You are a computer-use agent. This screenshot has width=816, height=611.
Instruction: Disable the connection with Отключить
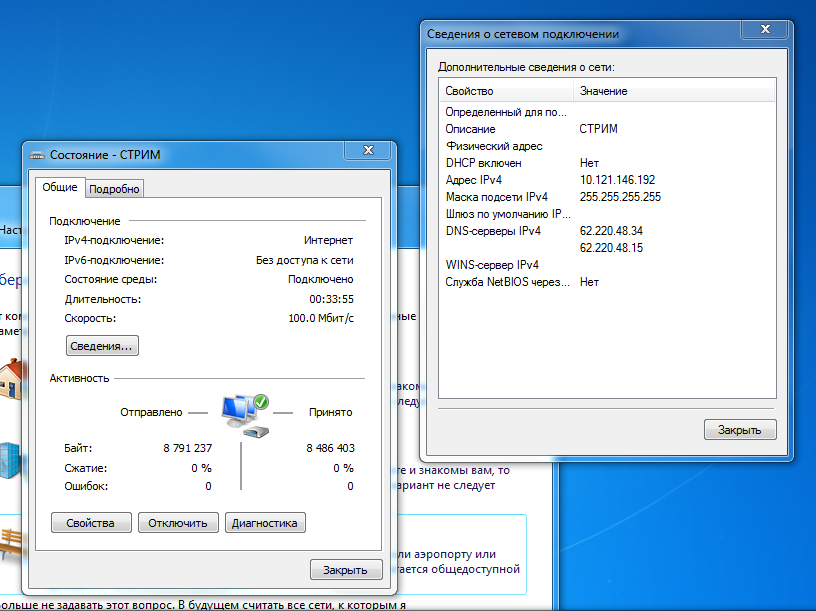[x=178, y=523]
